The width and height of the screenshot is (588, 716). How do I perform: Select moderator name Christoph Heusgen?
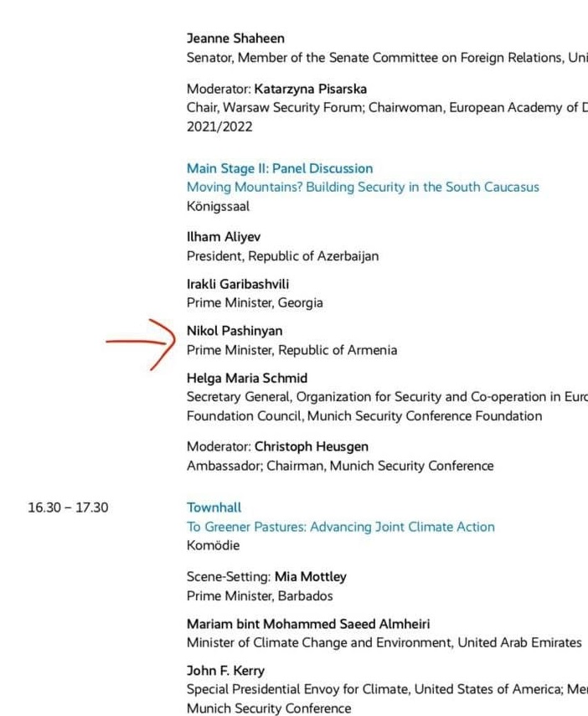pos(311,446)
